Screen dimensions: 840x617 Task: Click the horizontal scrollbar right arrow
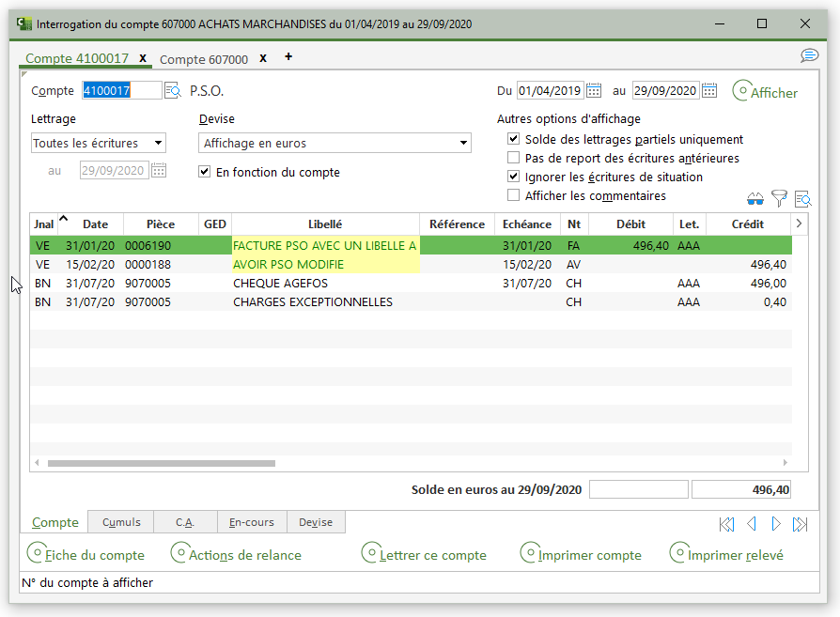pos(786,463)
